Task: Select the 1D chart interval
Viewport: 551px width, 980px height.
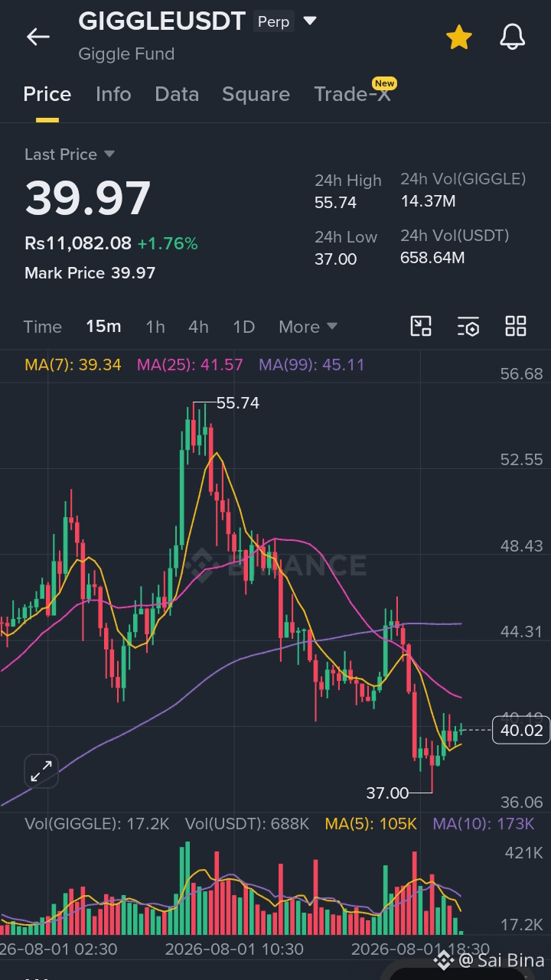Action: (x=243, y=327)
